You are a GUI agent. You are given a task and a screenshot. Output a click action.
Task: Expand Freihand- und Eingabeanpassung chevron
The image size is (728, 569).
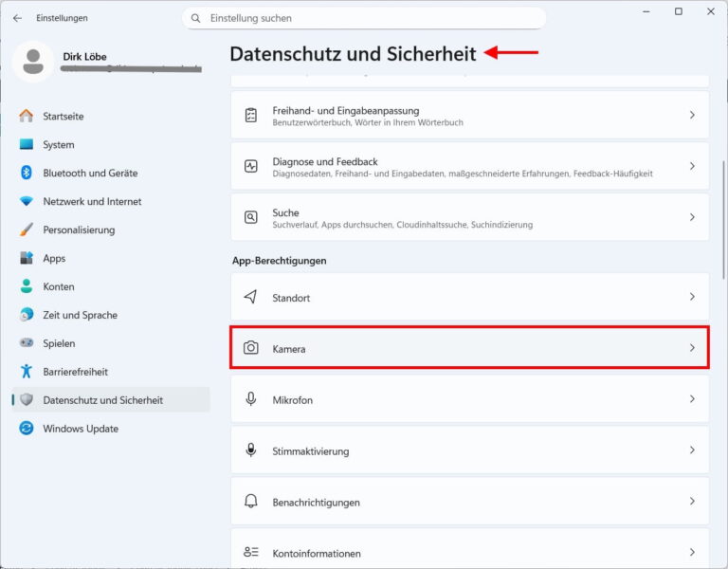[692, 115]
